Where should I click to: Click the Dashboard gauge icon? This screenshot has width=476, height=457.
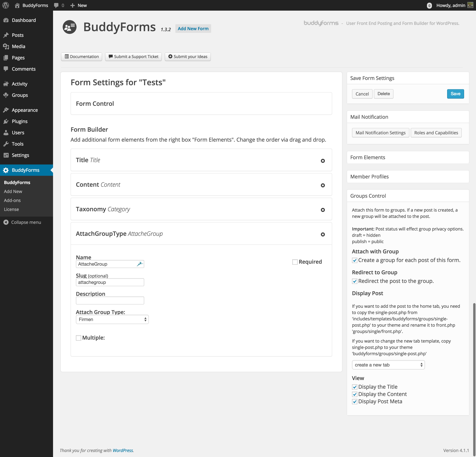pos(6,20)
